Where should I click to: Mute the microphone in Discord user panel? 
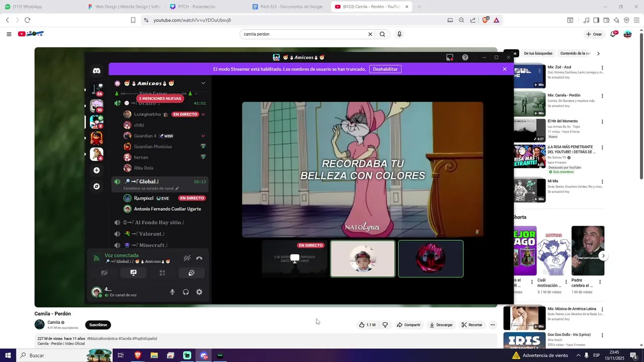pos(172,292)
